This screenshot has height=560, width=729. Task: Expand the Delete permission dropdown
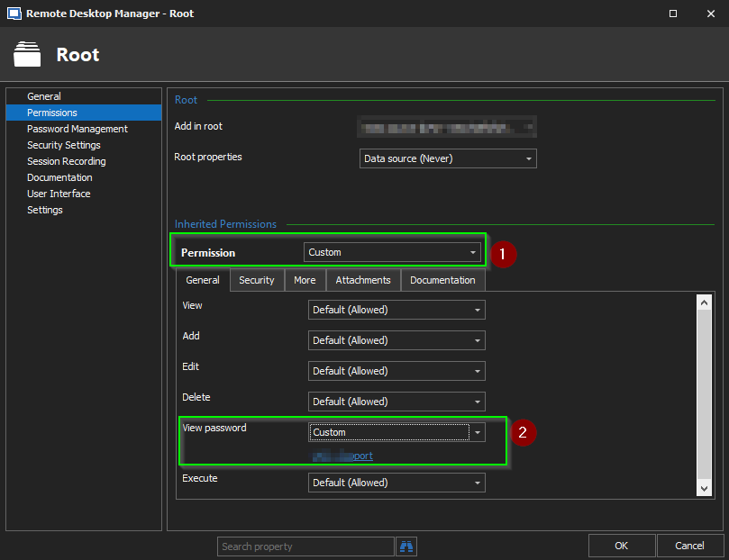[396, 402]
